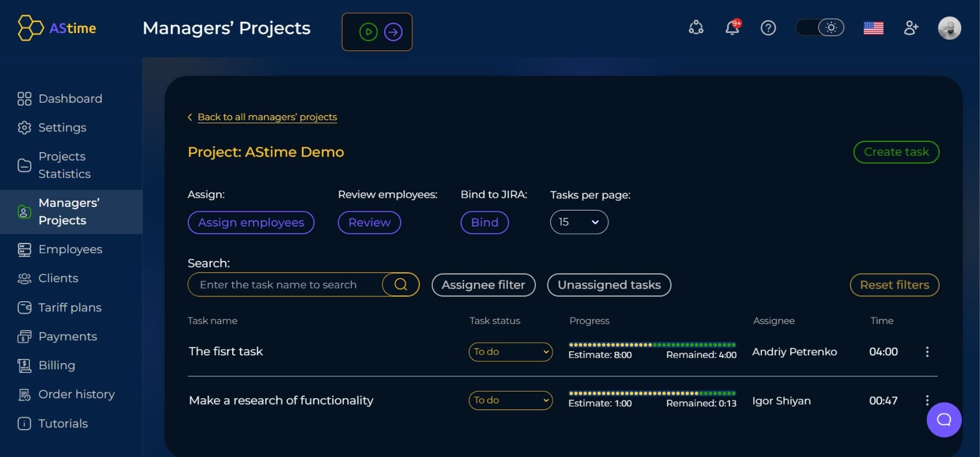Toggle the Assignee filter
The height and width of the screenshot is (457, 980).
(483, 285)
